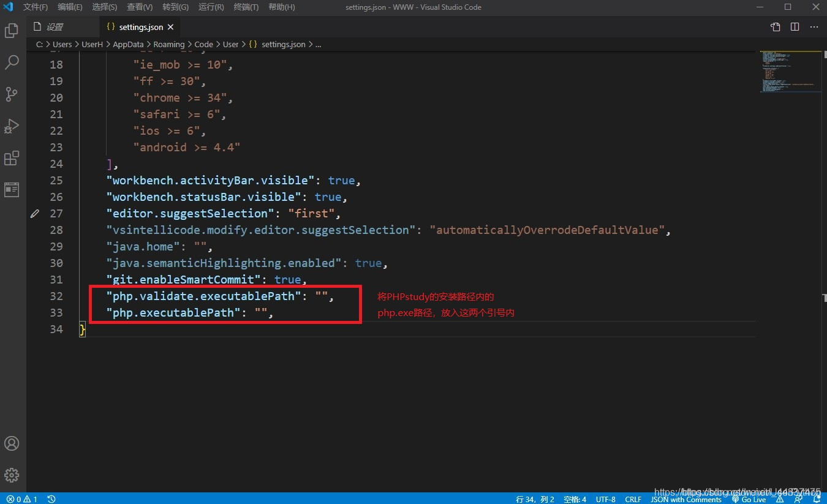Open the 文件(F) menu

36,7
